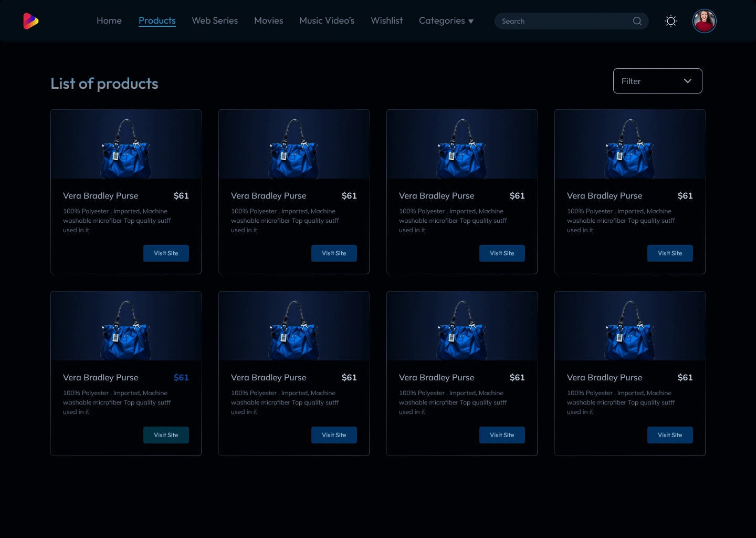Toggle light mode with the sun icon

click(x=671, y=21)
